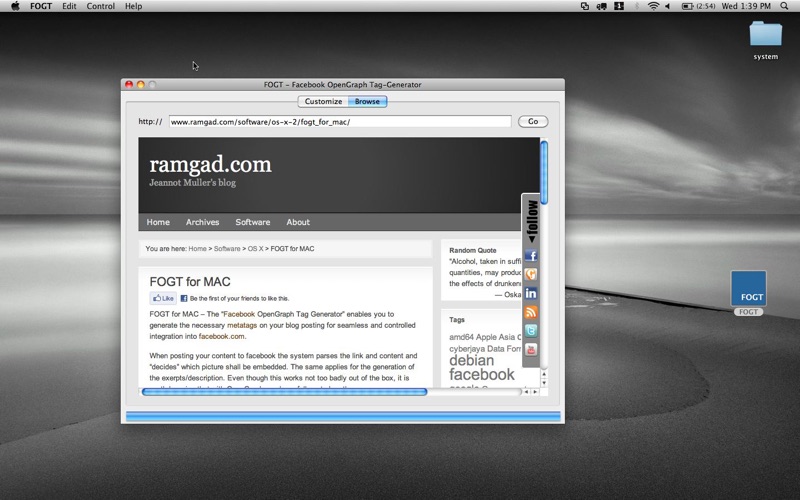Open the Edit menu
The height and width of the screenshot is (500, 800).
69,6
